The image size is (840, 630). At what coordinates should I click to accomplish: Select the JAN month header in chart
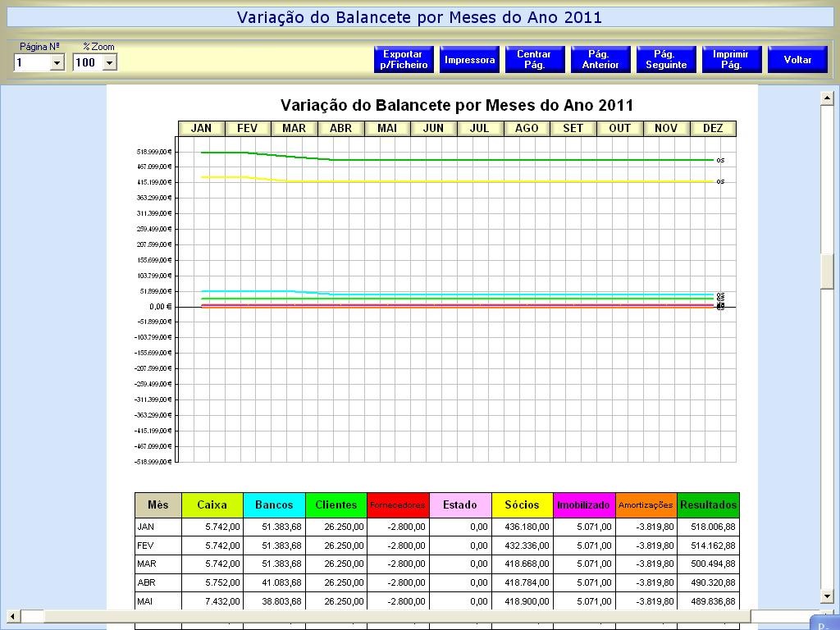coord(201,128)
